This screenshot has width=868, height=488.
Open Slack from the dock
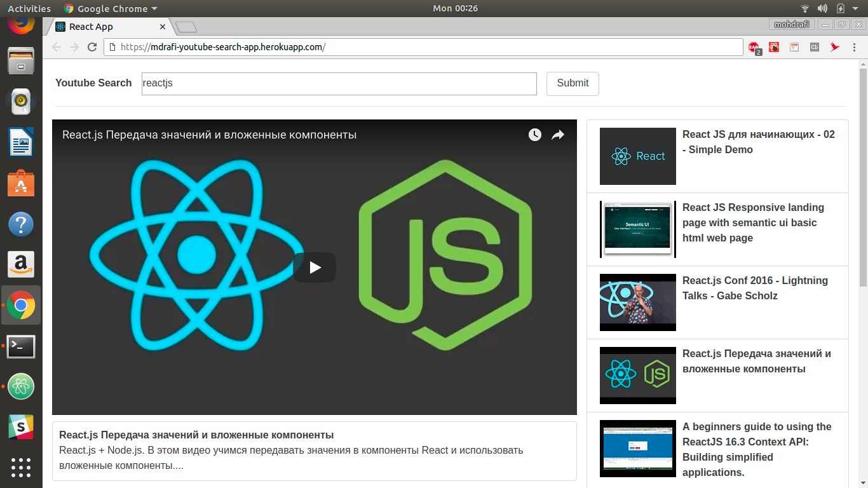click(21, 427)
